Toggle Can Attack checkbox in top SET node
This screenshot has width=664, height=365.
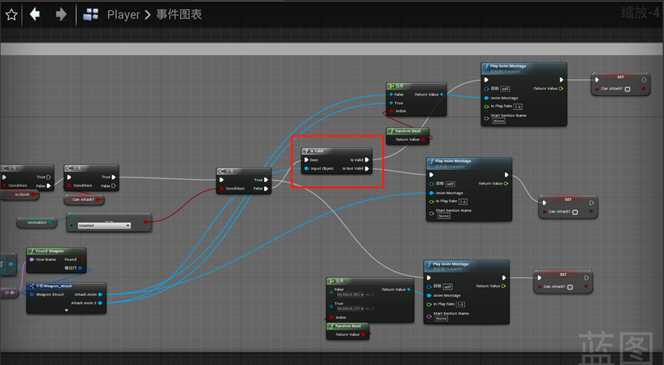(627, 89)
